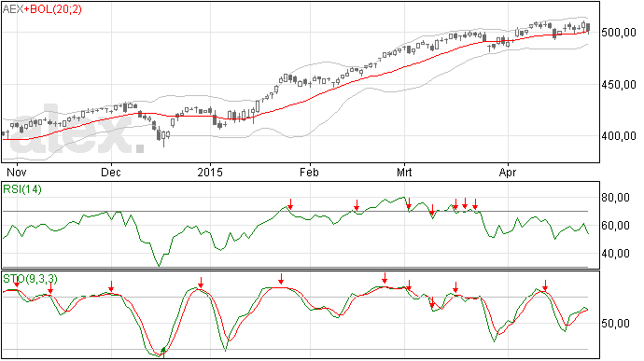The height and width of the screenshot is (361, 644).
Task: Click the grey "AEX" chart title
Action: point(14,9)
